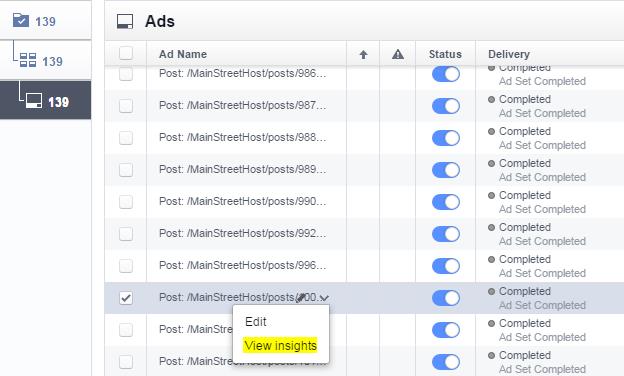Click ad name Post: /MainStreetHost/posts/989
Screen dimensions: 624x376
point(242,169)
